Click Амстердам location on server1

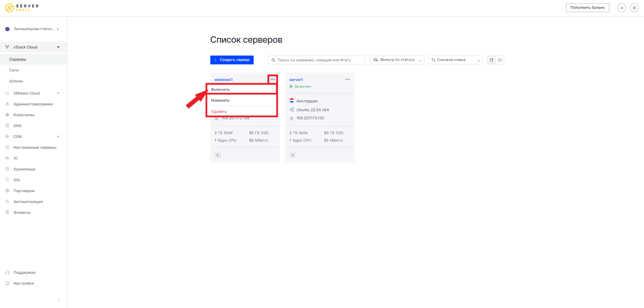(x=307, y=101)
